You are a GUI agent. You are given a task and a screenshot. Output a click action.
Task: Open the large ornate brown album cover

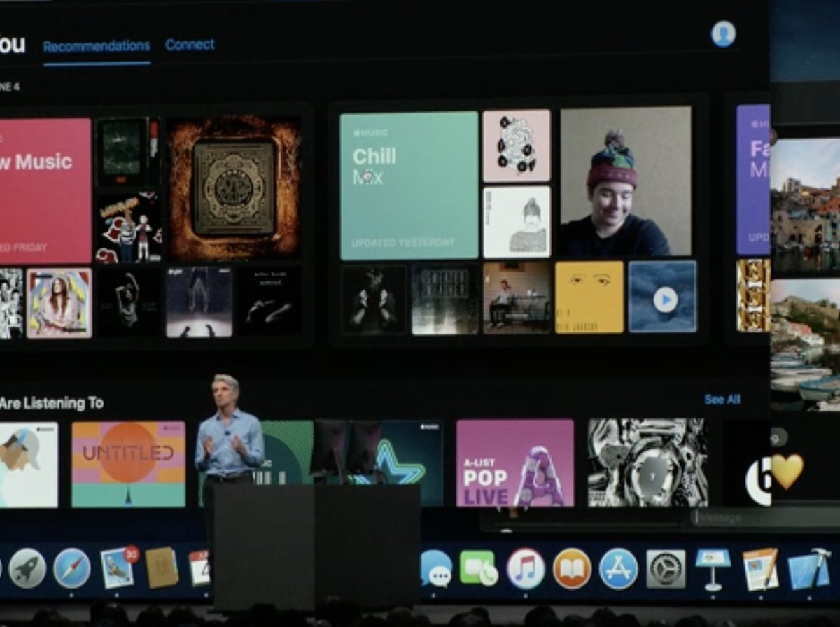234,189
